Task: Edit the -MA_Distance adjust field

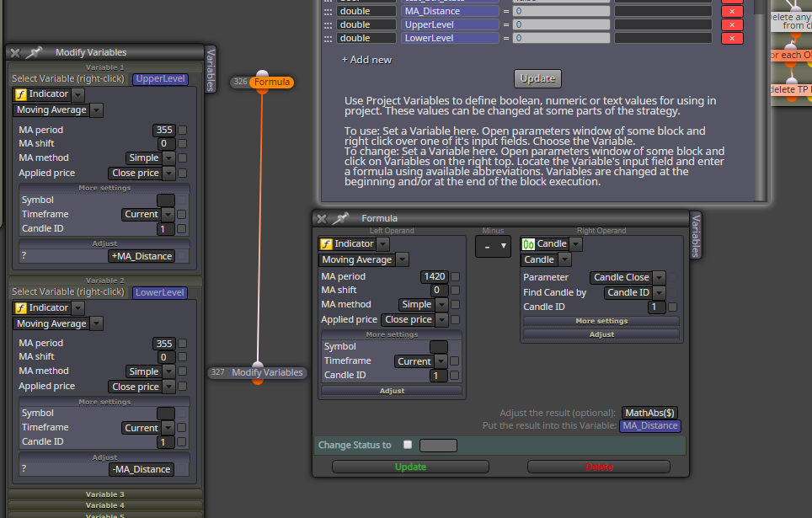Action: [142, 469]
